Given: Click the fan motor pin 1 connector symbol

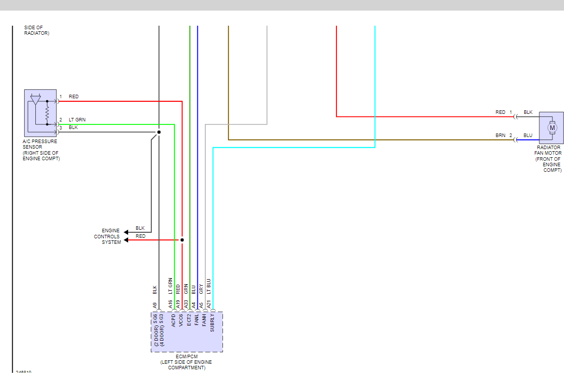Looking at the screenshot, I should click(516, 117).
